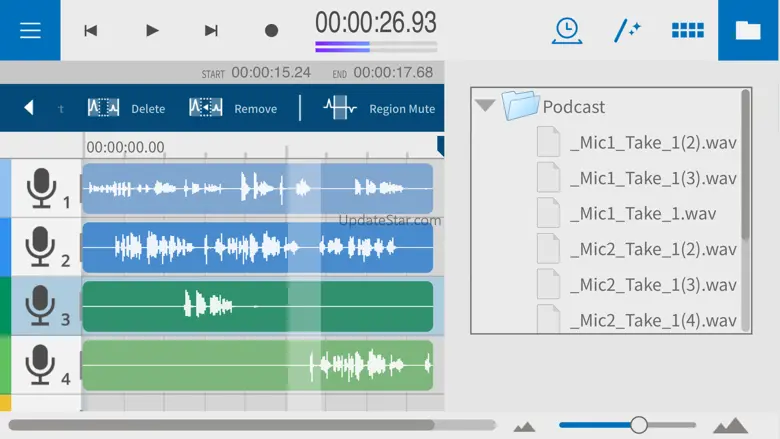Select the _Mic1_Take_1.wav file

(x=642, y=213)
